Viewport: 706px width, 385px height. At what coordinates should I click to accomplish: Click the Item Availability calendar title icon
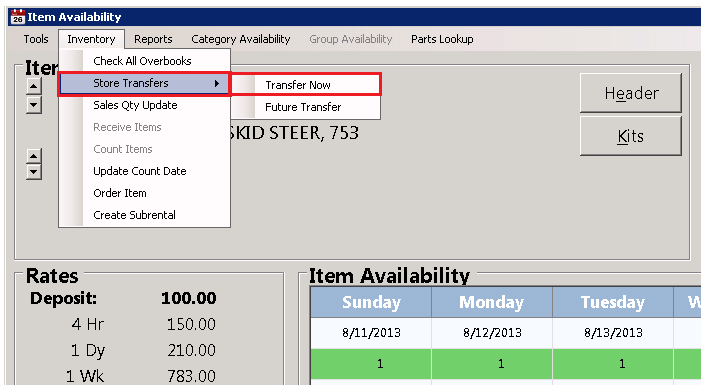click(x=18, y=17)
